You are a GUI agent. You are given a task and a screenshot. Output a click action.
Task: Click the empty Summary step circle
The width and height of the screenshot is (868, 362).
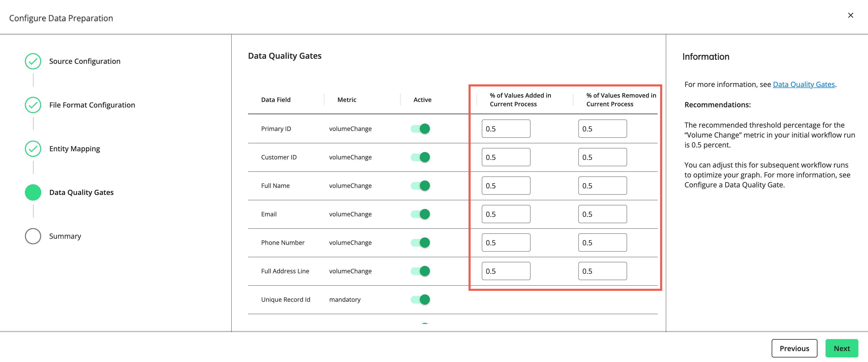coord(33,236)
